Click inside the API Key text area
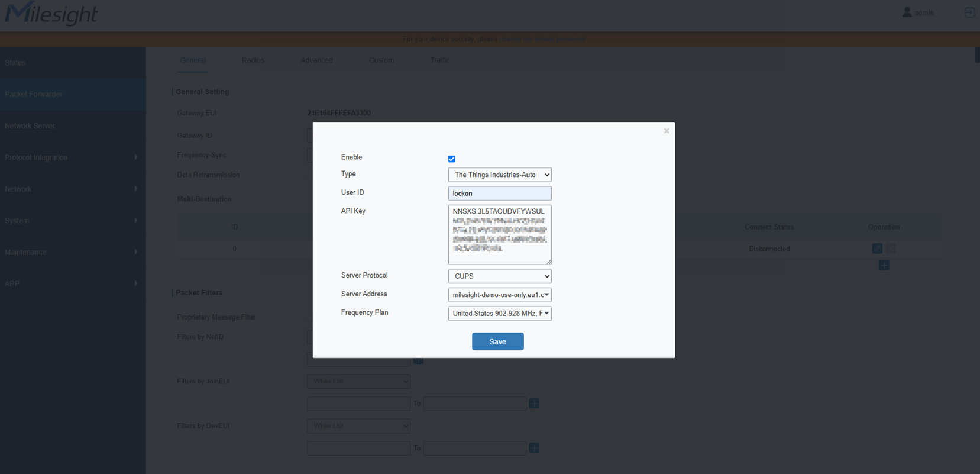This screenshot has height=474, width=980. (500, 235)
